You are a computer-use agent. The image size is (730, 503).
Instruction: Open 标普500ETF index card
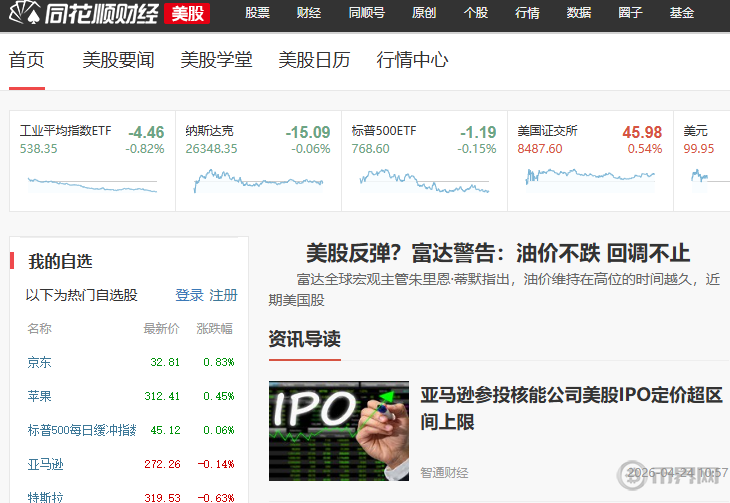pyautogui.click(x=424, y=161)
